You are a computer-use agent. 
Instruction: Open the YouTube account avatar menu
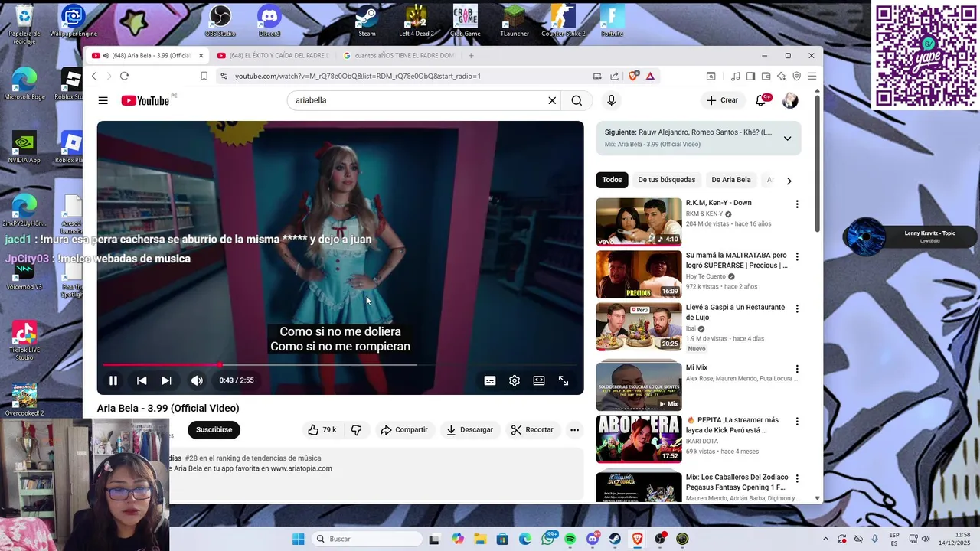coord(790,100)
